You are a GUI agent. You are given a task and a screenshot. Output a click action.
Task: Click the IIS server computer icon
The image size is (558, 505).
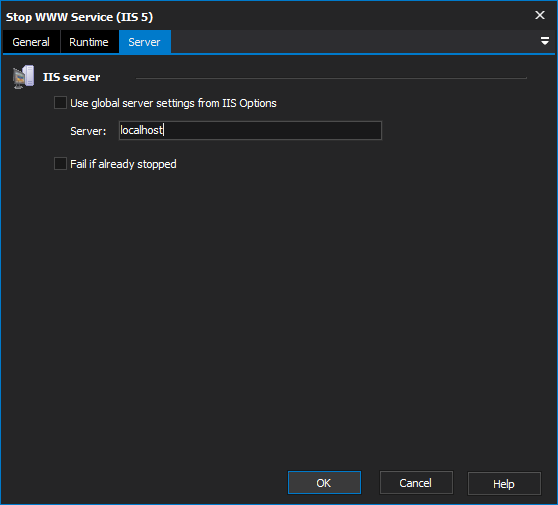[x=23, y=77]
